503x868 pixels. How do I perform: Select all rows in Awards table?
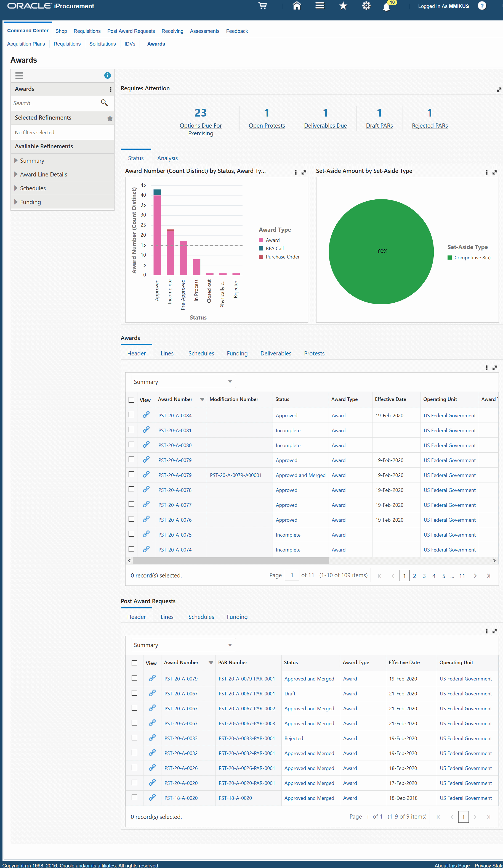[131, 400]
